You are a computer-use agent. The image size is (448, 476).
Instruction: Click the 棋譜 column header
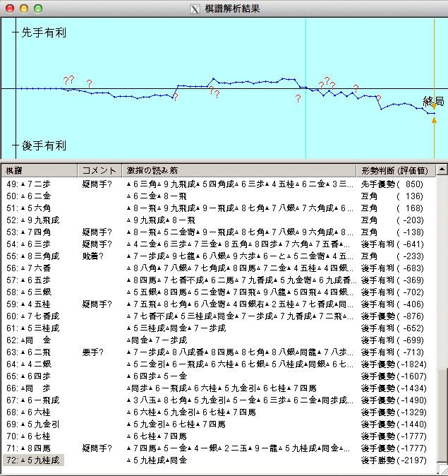click(x=39, y=171)
